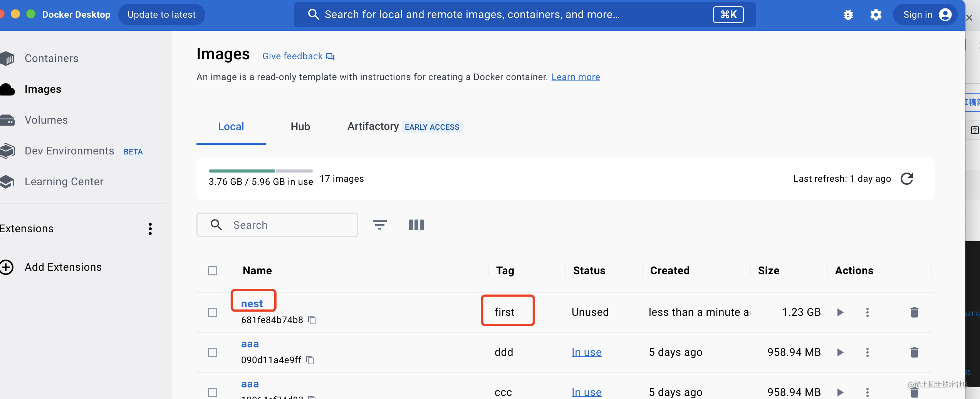Delete the nest image via trash icon
The height and width of the screenshot is (399, 980).
pyautogui.click(x=914, y=312)
